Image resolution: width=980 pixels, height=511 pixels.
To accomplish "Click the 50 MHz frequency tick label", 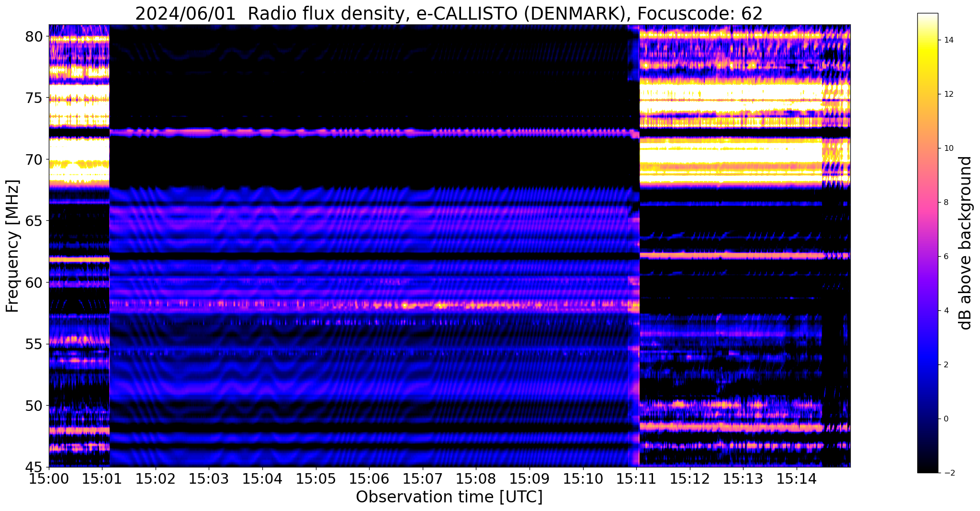I will (34, 406).
